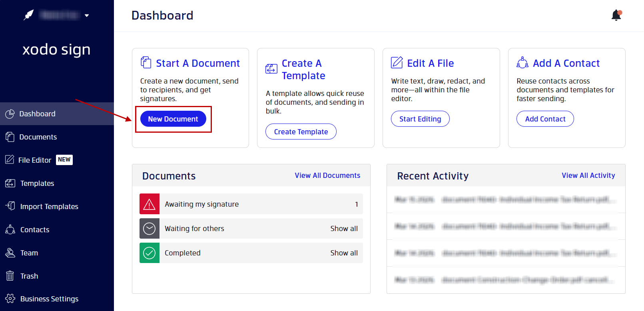Navigate to Contacts in sidebar
Viewport: 644px width, 311px height.
click(57, 229)
